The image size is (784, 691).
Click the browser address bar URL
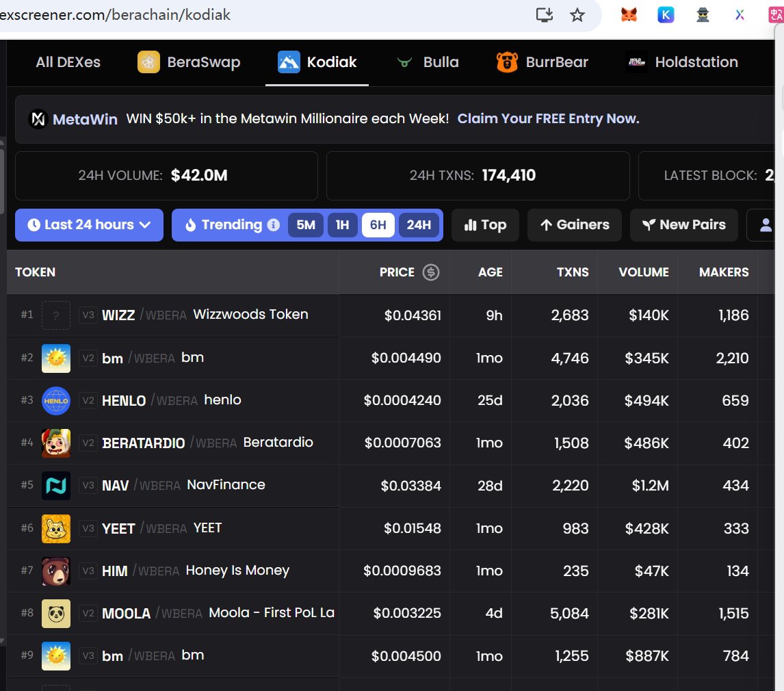[116, 15]
